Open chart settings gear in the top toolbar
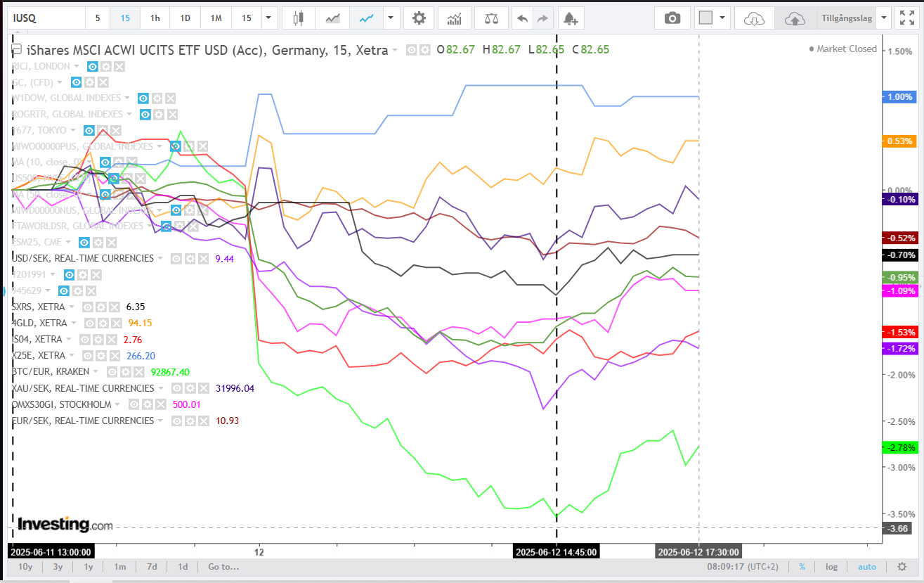The image size is (924, 583). pos(419,18)
